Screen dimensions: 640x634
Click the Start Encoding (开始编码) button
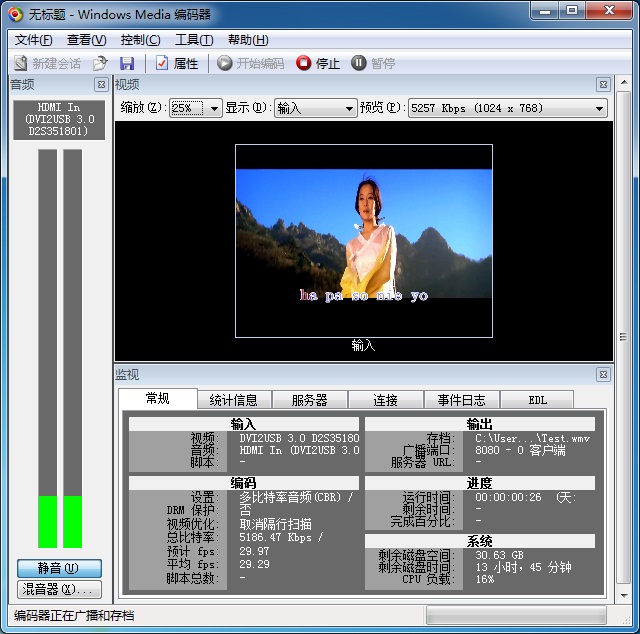(x=251, y=63)
